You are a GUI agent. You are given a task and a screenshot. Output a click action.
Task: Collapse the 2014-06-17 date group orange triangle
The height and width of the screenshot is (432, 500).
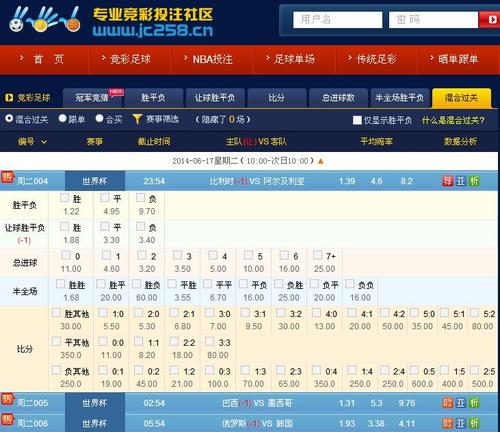point(321,161)
